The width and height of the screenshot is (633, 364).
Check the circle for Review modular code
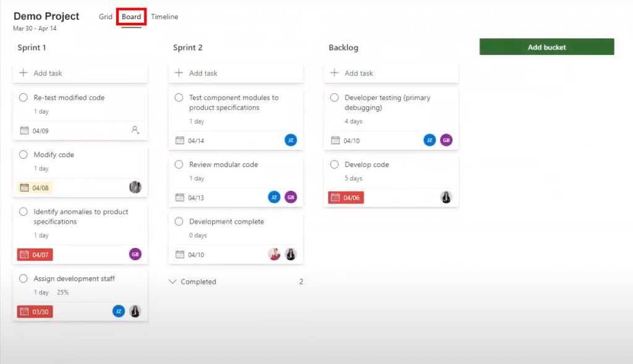179,164
